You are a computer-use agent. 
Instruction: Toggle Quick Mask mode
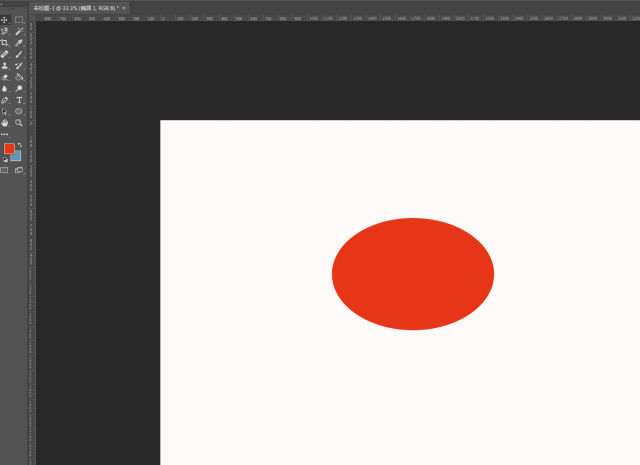click(4, 170)
